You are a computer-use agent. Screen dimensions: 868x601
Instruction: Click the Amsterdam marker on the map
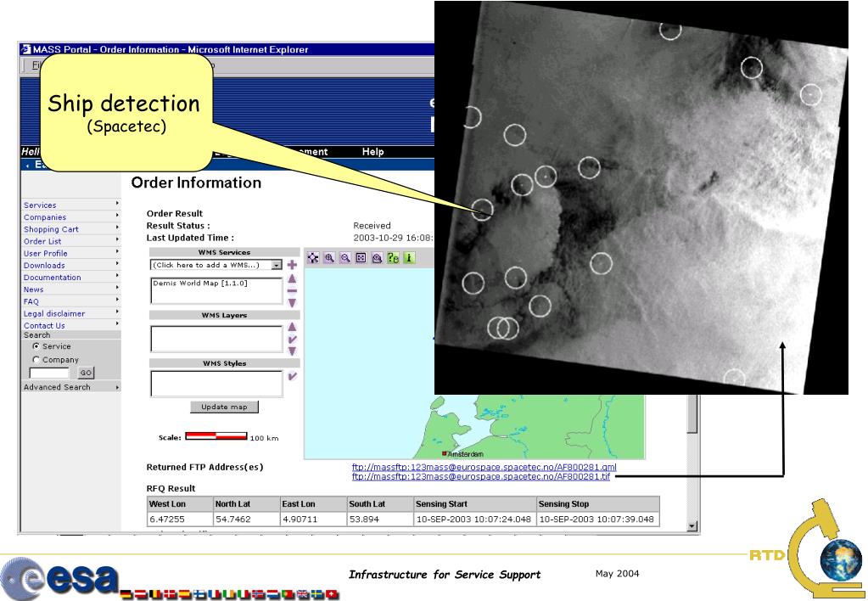point(444,453)
